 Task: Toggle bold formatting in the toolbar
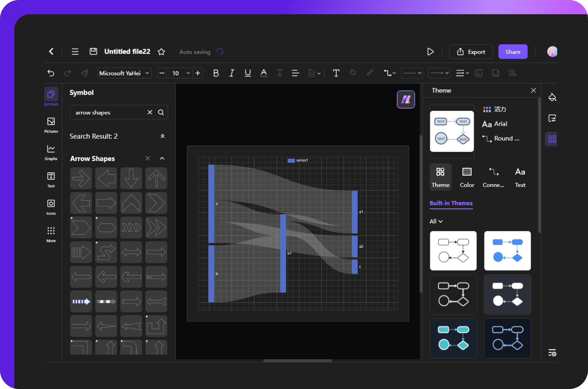(x=216, y=73)
